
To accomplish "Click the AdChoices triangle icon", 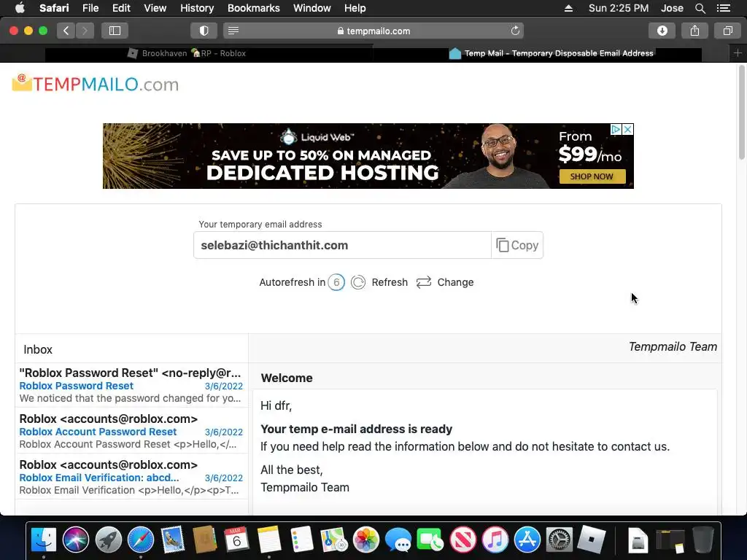I will pyautogui.click(x=616, y=129).
